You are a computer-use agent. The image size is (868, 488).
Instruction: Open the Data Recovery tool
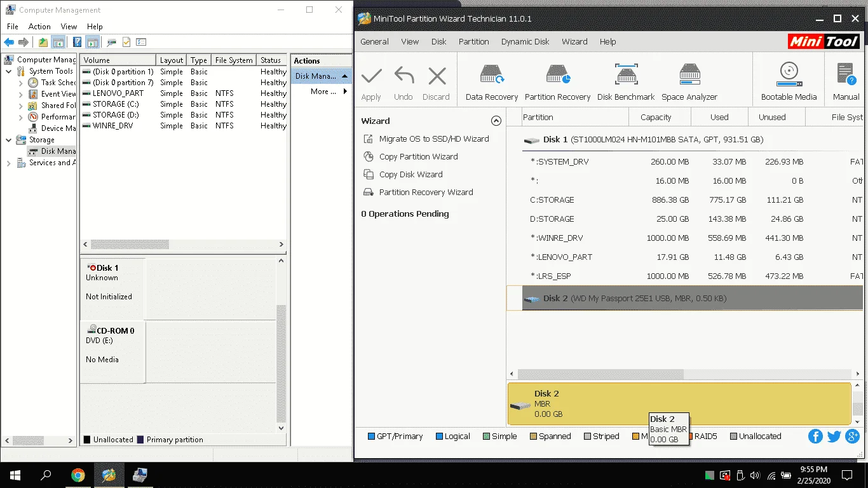492,81
